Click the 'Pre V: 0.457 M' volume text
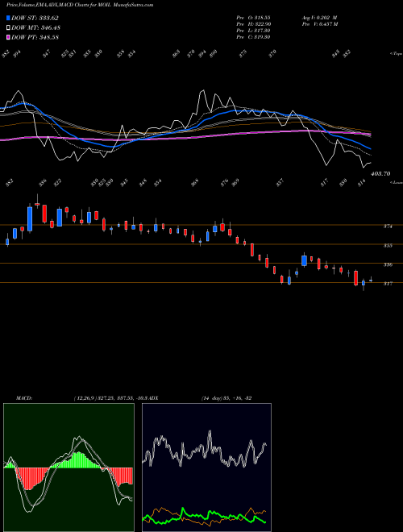 [x=319, y=24]
